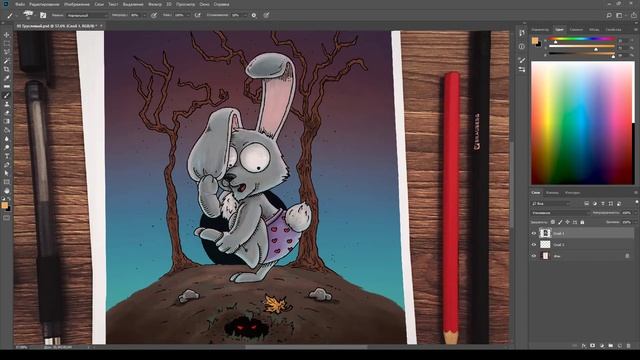640x360 pixels.
Task: Select the Rectangular Marquee tool
Action: [7, 44]
